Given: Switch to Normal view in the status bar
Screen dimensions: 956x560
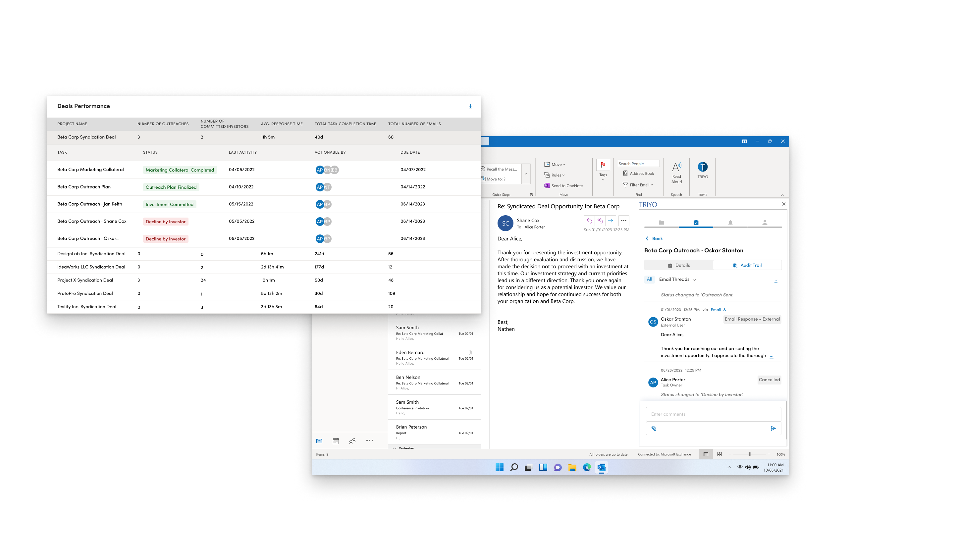Looking at the screenshot, I should [x=706, y=455].
